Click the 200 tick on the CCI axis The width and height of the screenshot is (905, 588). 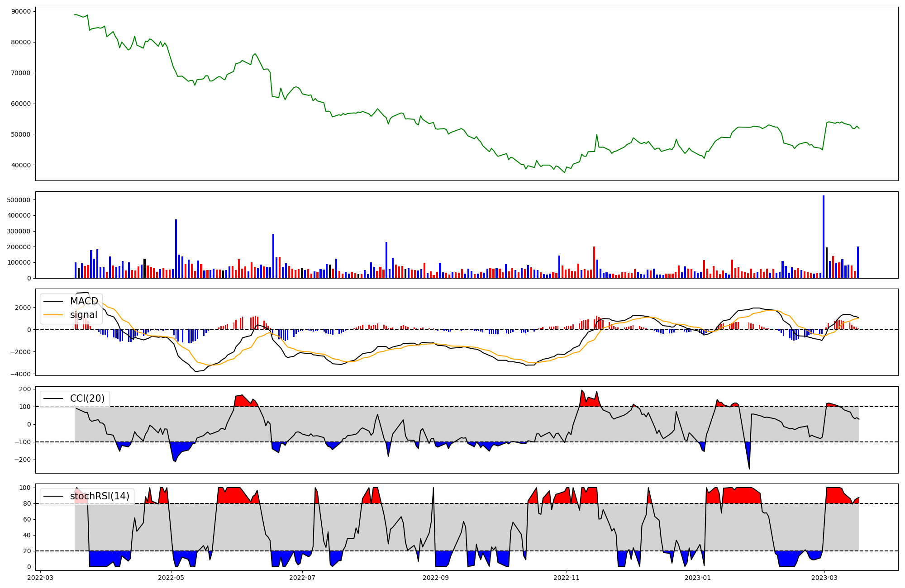pos(25,389)
